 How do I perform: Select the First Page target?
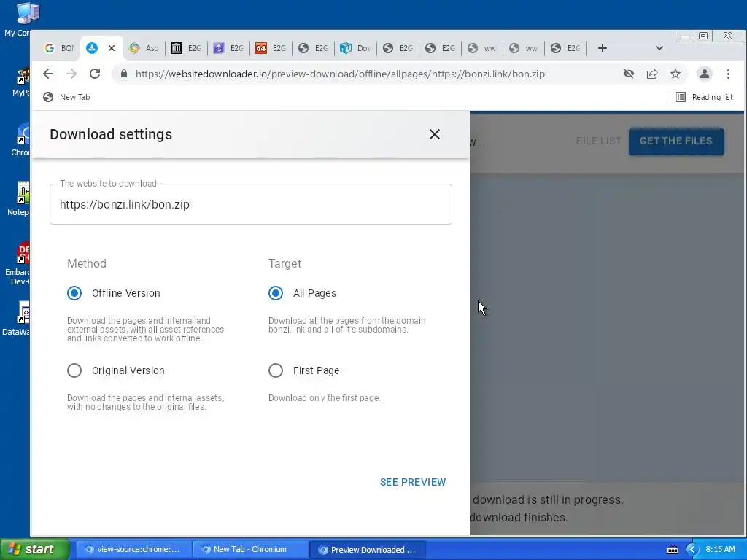(276, 370)
